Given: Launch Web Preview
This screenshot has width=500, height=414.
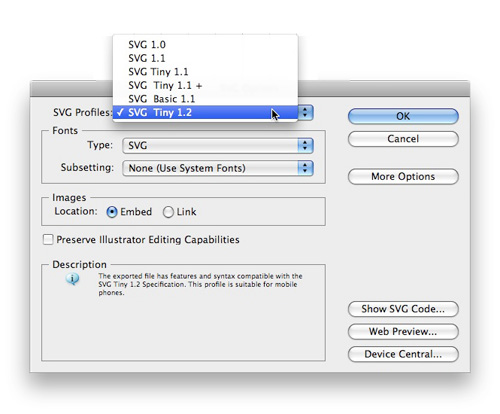Looking at the screenshot, I should 403,332.
